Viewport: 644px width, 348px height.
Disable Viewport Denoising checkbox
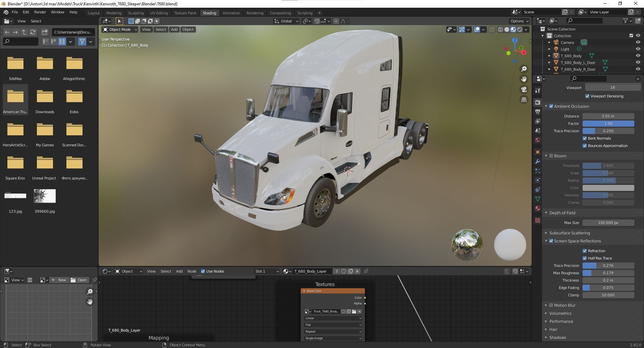click(x=587, y=96)
